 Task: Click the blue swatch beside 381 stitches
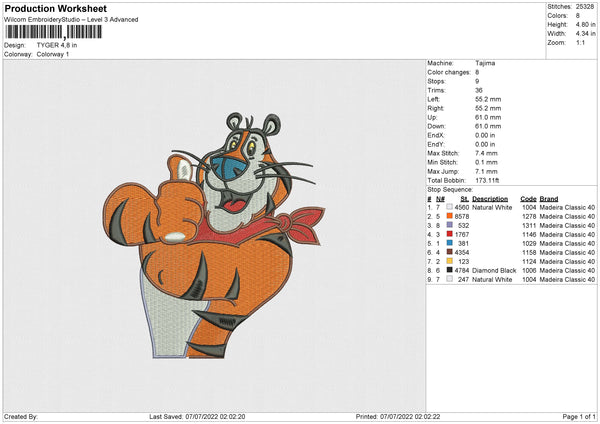(450, 243)
